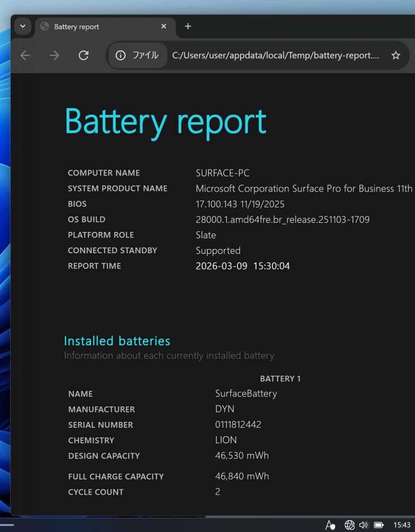
Task: Click the Installed batteries section heading
Action: pos(117,341)
